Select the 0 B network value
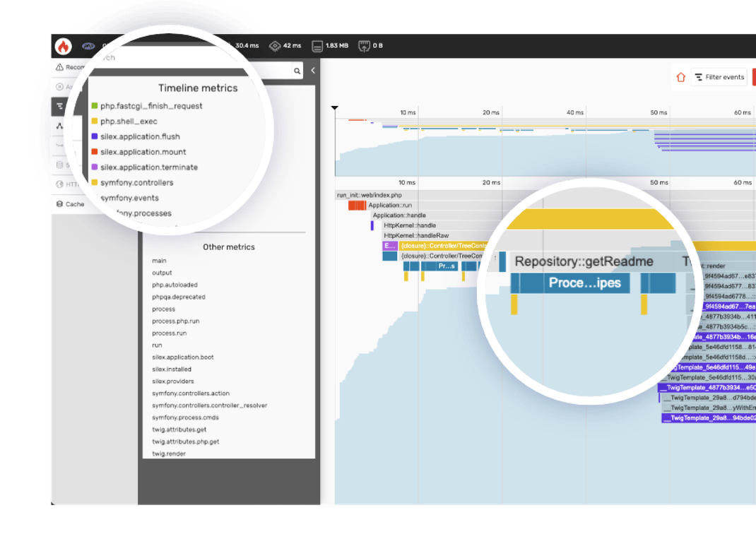Screen dimensions: 756x539 pos(377,46)
